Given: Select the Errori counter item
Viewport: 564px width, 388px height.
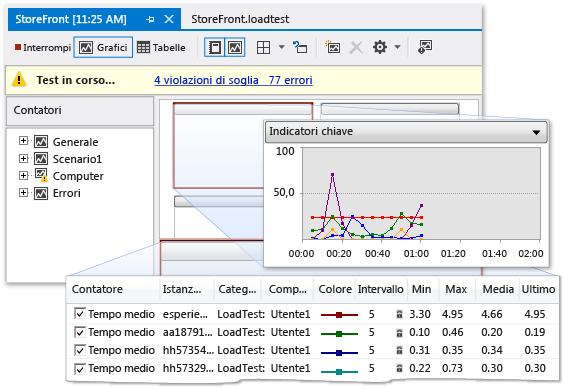Looking at the screenshot, I should [x=67, y=193].
